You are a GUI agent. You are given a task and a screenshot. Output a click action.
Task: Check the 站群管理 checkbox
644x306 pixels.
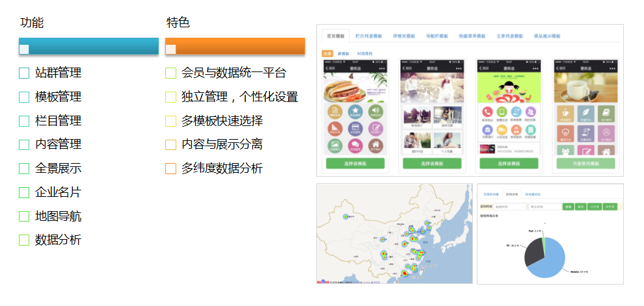pos(24,73)
